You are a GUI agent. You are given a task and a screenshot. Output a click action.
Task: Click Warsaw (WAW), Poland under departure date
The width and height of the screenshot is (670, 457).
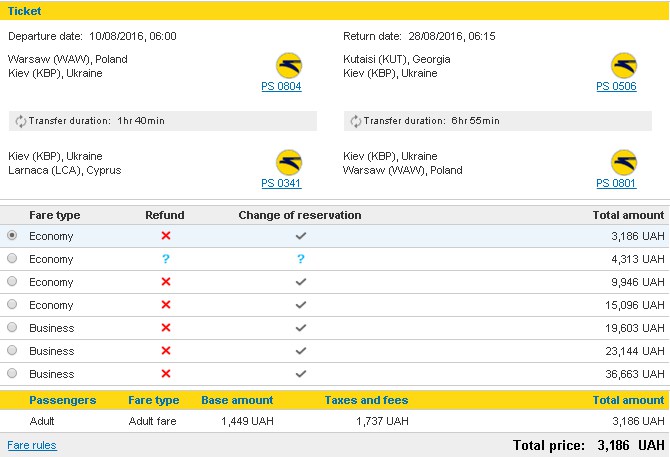click(68, 59)
